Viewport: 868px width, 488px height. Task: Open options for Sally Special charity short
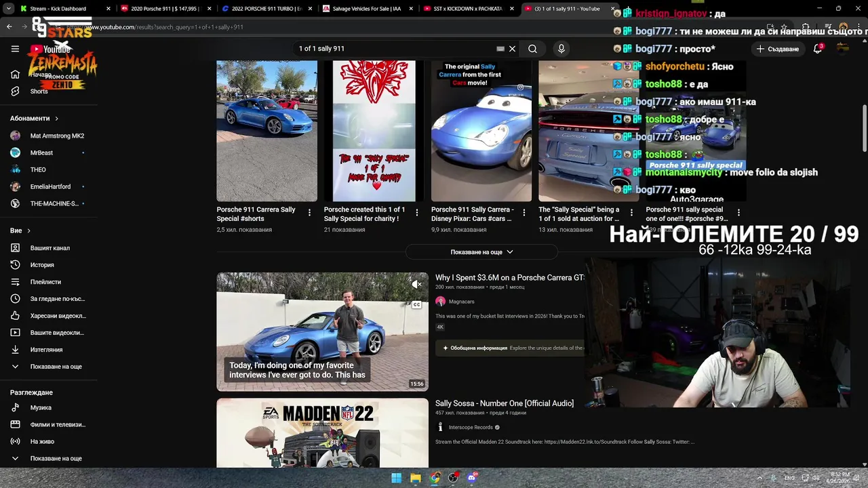click(x=416, y=213)
